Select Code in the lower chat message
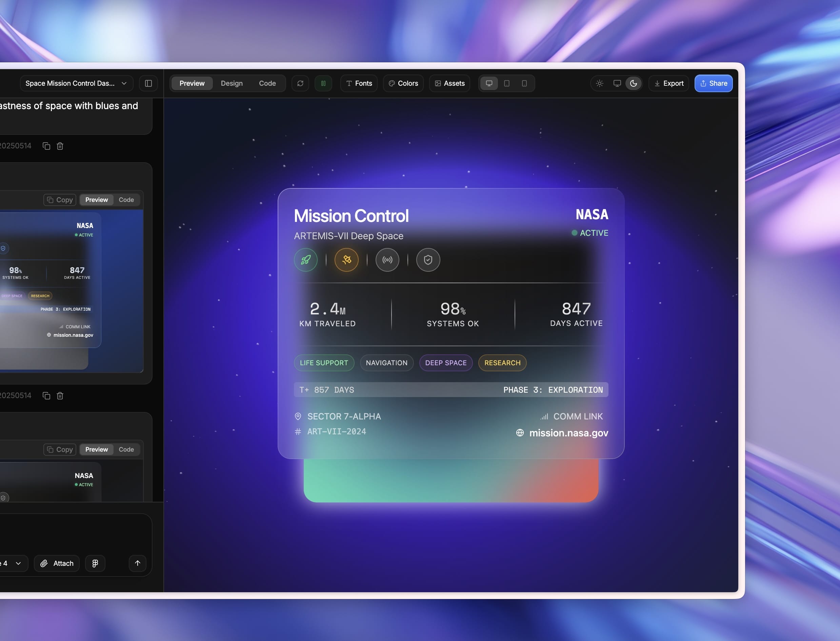 (126, 450)
